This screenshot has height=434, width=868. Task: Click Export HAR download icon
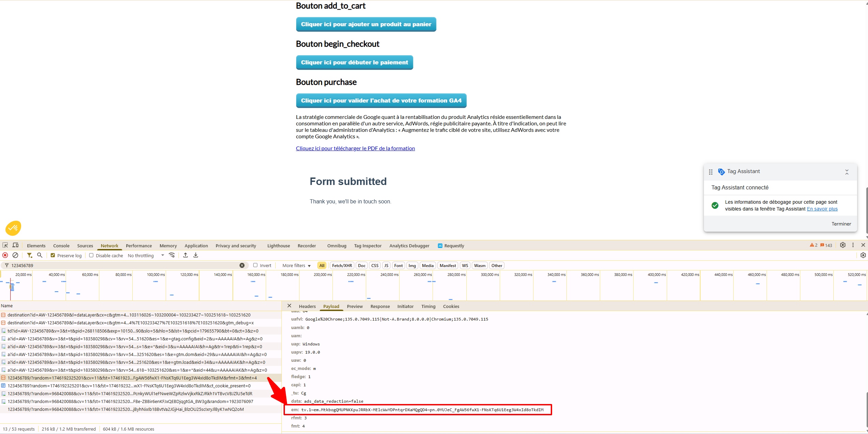pos(196,255)
